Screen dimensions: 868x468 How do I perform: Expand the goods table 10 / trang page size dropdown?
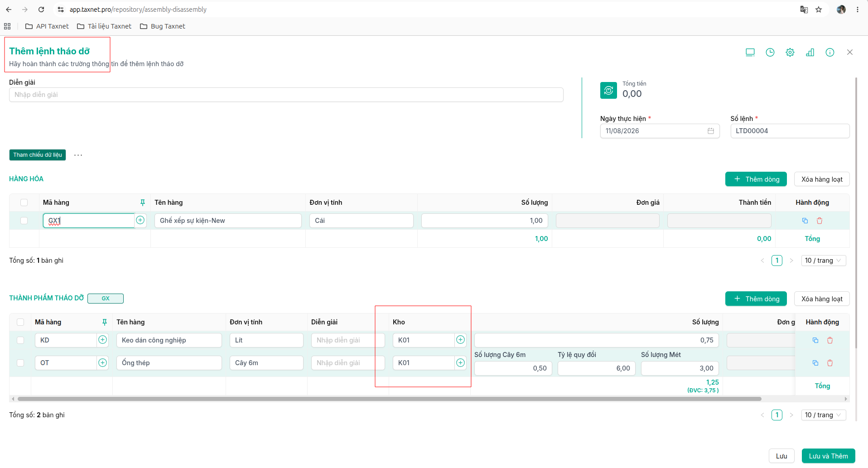(x=823, y=261)
